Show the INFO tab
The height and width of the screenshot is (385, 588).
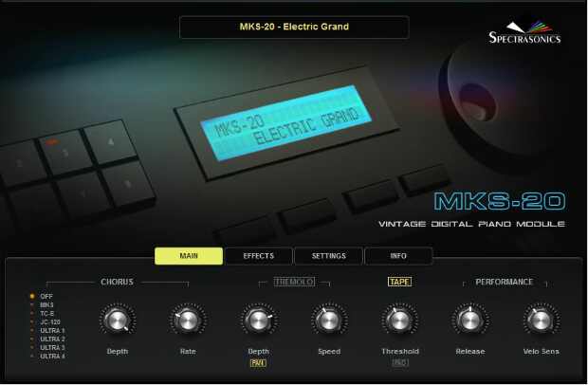397,256
